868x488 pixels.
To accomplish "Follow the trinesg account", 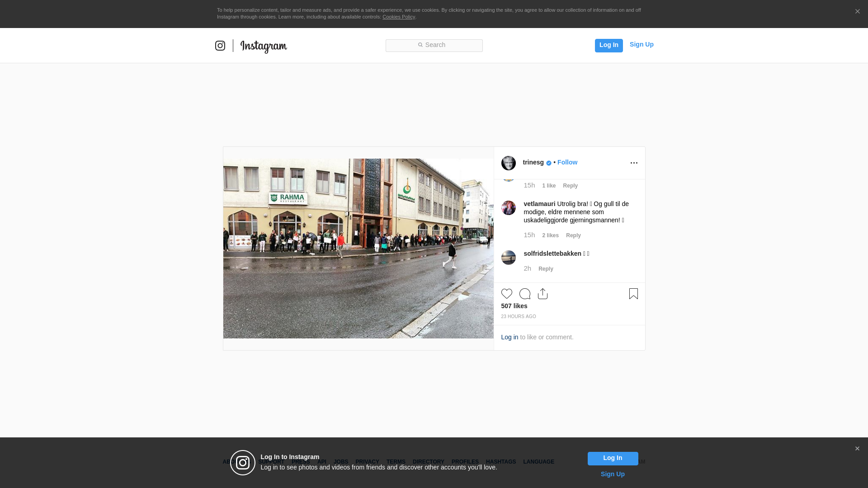I will point(567,162).
